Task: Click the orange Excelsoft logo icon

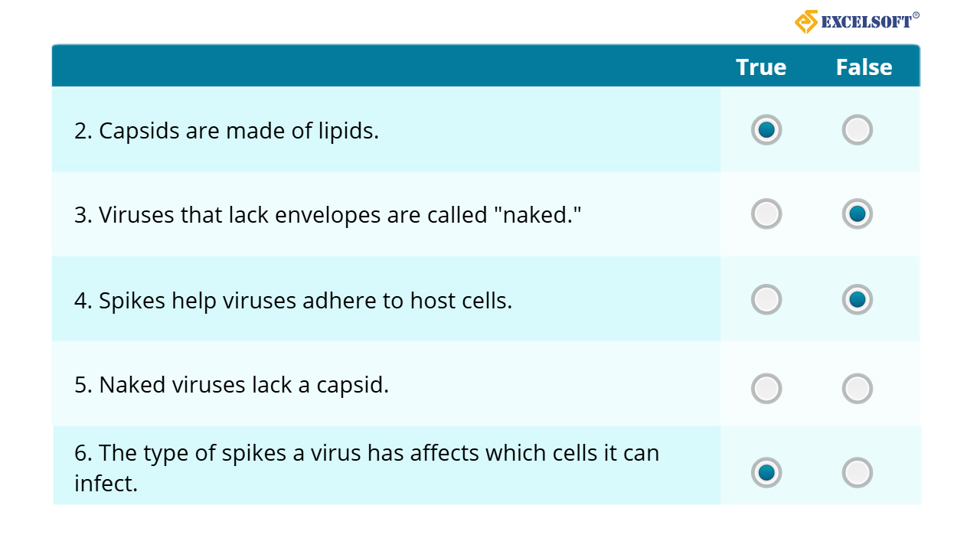Action: click(806, 21)
